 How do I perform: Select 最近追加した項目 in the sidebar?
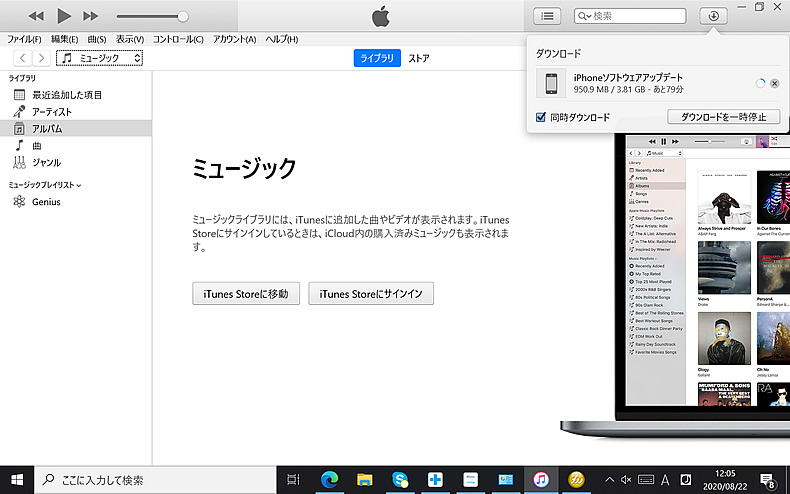(x=76, y=95)
